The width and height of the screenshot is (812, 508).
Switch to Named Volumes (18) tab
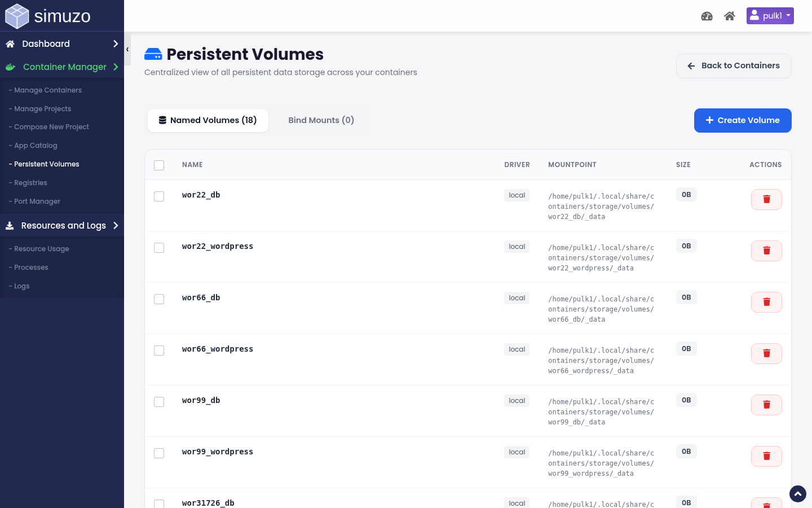pyautogui.click(x=208, y=120)
